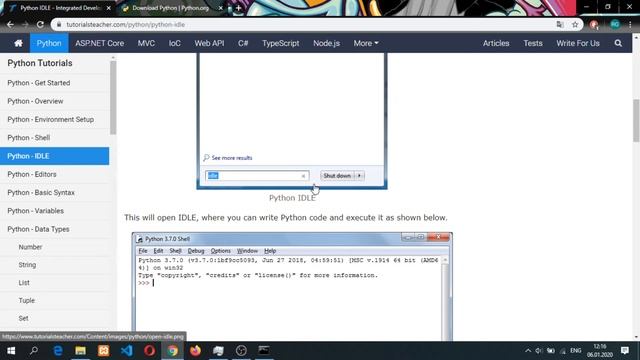Open Node.js tutorials
Image resolution: width=640 pixels, height=360 pixels.
coord(327,43)
